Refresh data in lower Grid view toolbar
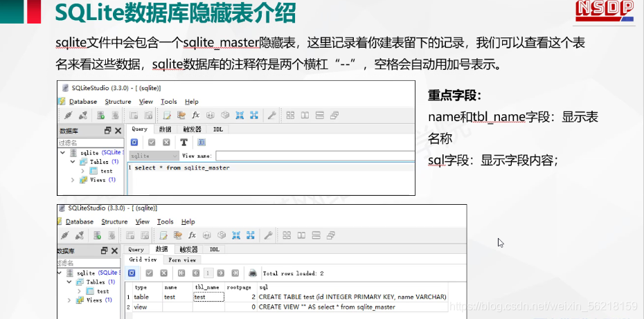The image size is (644, 319). pyautogui.click(x=132, y=273)
